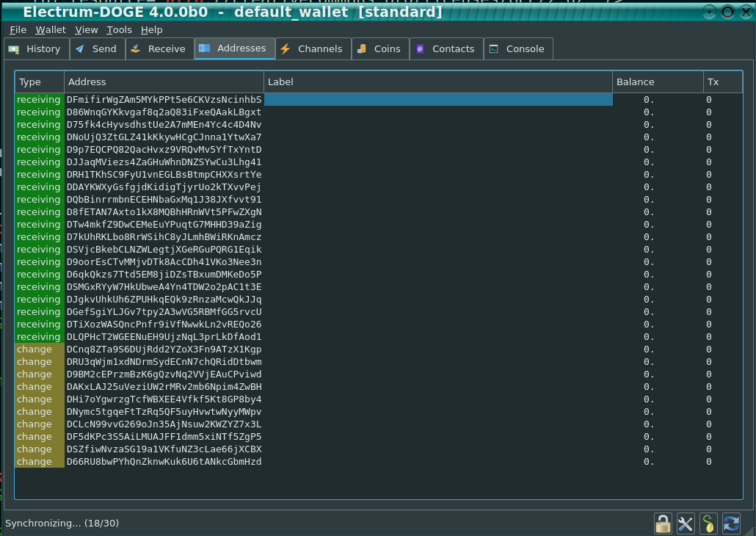Switch to the History tab
This screenshot has width=756, height=536.
tap(37, 48)
